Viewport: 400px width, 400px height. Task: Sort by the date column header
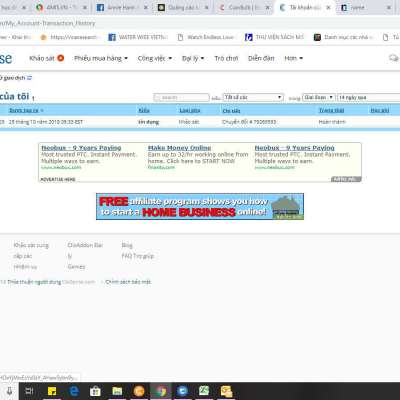point(24,110)
